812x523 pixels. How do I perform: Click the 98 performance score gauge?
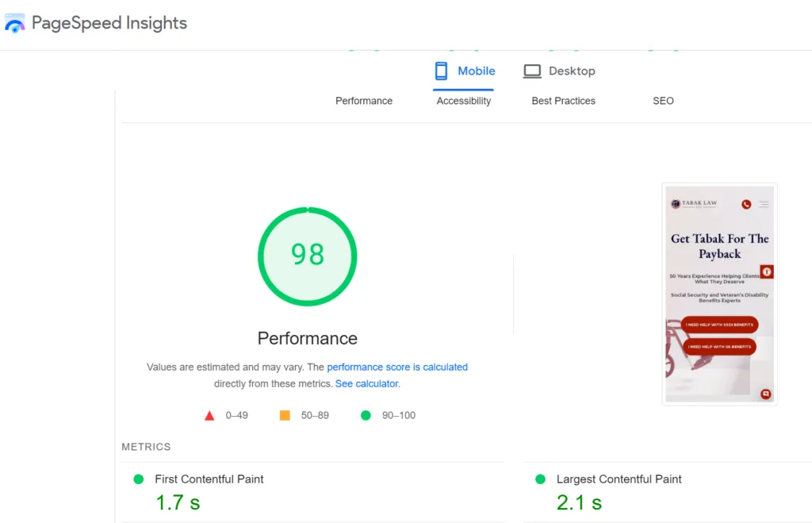click(308, 256)
